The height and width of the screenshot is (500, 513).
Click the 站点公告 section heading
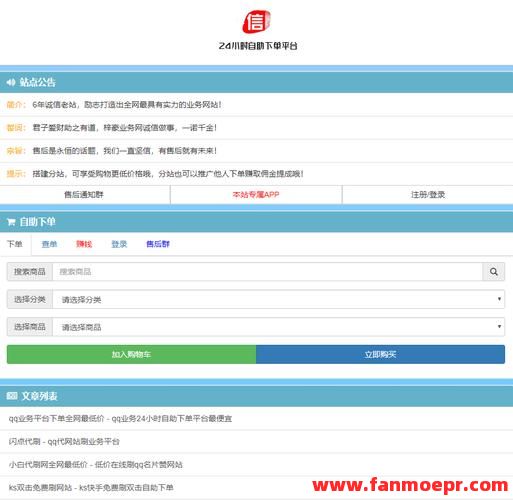(x=38, y=82)
